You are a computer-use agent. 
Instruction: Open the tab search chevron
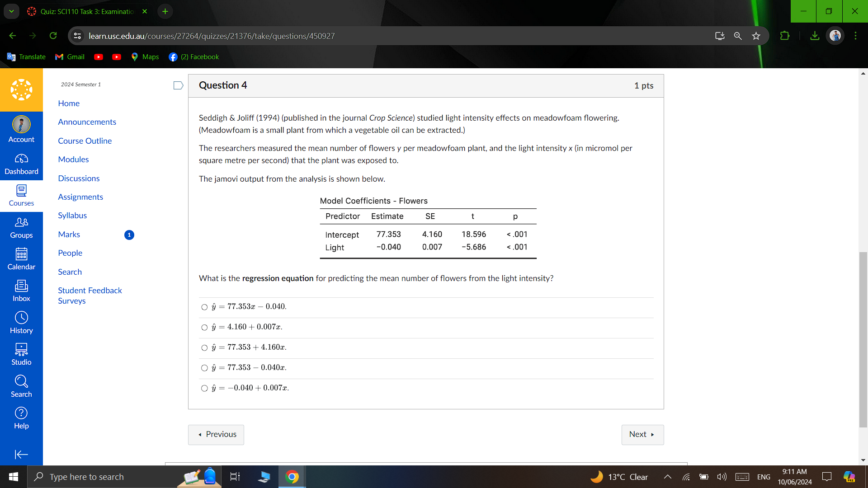point(11,11)
